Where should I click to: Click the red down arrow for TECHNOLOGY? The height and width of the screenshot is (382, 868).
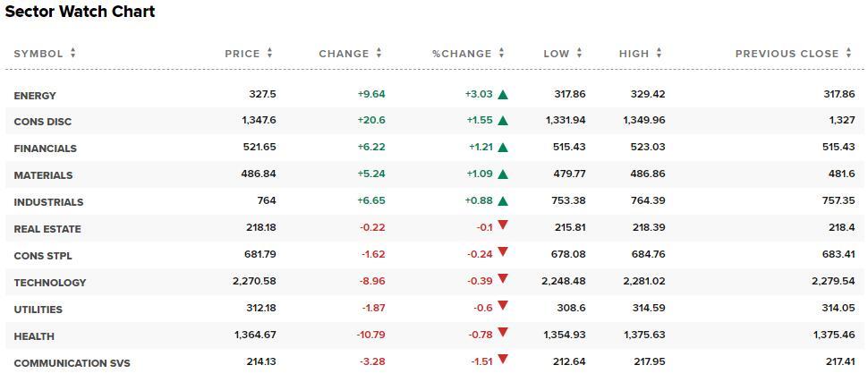(x=503, y=278)
